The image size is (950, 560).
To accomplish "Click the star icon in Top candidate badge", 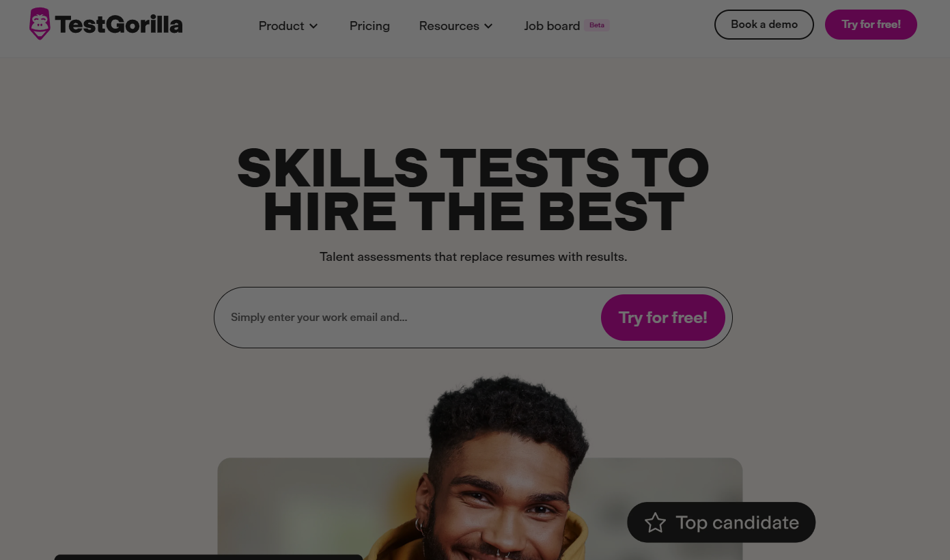I will click(x=655, y=523).
